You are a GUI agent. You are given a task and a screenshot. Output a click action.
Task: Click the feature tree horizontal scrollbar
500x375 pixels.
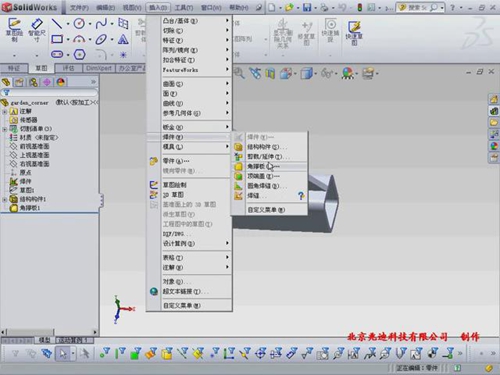[x=49, y=332]
